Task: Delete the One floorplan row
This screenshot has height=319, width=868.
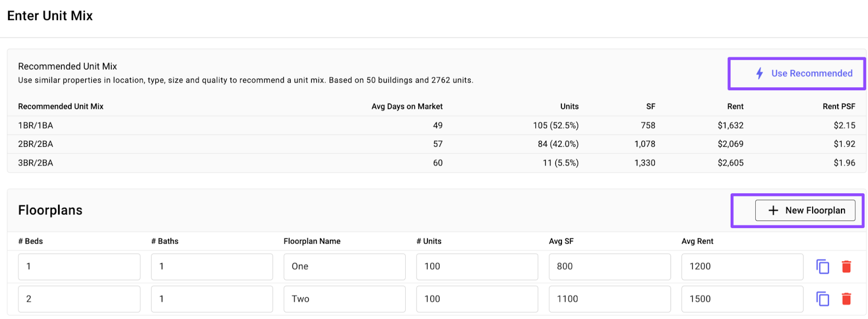Action: click(846, 266)
